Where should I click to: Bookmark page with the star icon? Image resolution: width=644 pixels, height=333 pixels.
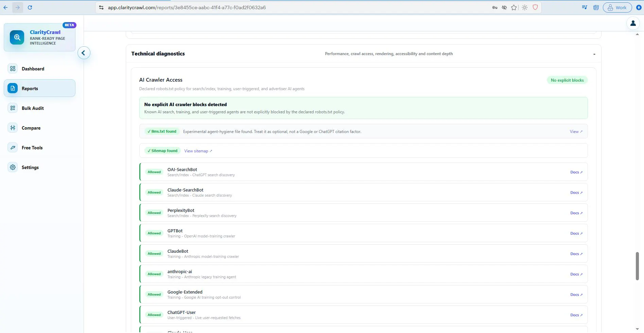(x=514, y=7)
